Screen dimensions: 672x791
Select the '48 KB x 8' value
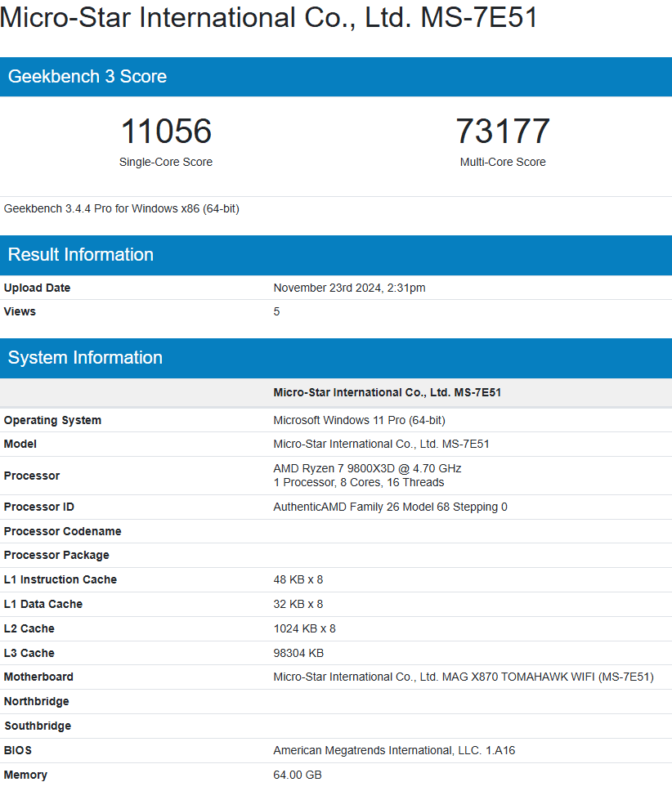click(x=298, y=579)
